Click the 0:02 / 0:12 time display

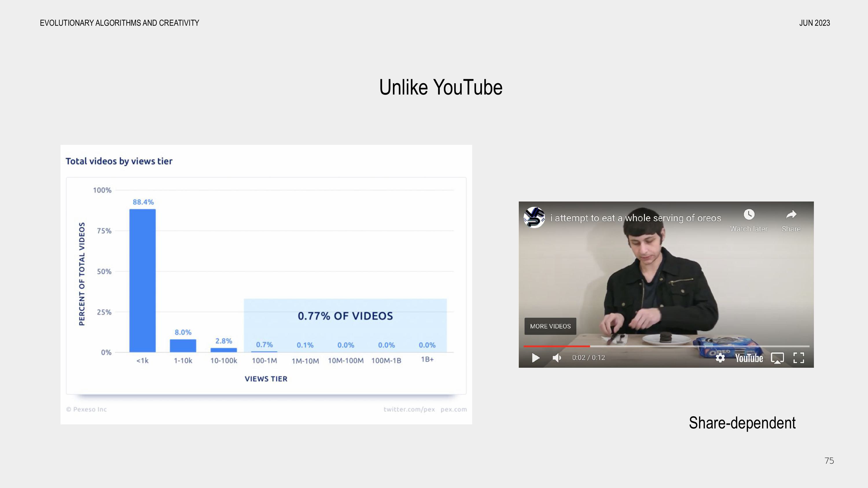click(x=588, y=358)
